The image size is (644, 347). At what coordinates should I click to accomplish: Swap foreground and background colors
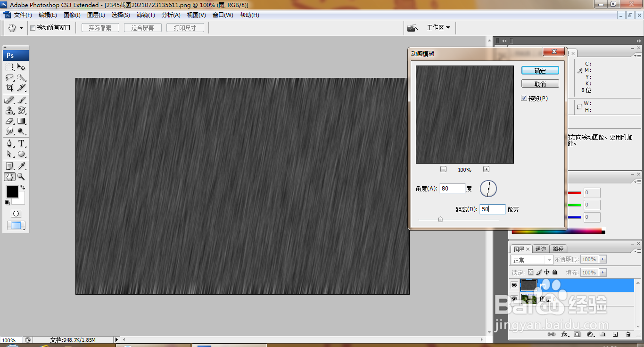pos(23,188)
